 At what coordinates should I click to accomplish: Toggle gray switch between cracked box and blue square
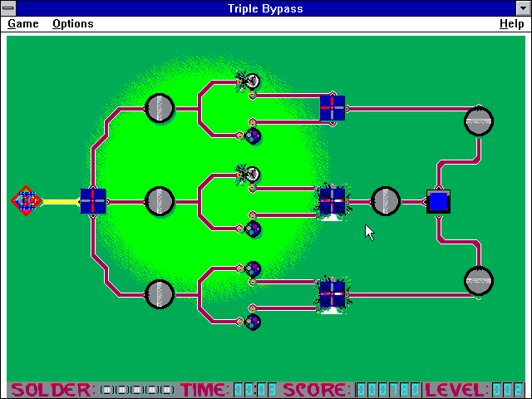point(386,201)
